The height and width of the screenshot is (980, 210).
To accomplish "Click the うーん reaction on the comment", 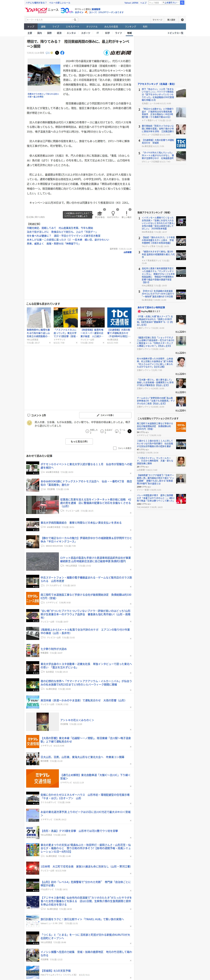I will [x=117, y=431].
